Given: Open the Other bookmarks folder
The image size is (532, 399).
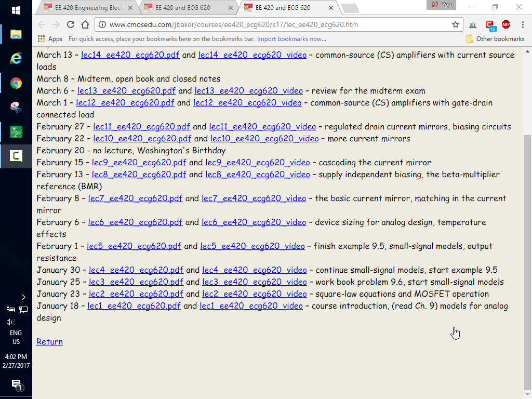Looking at the screenshot, I should pyautogui.click(x=495, y=39).
